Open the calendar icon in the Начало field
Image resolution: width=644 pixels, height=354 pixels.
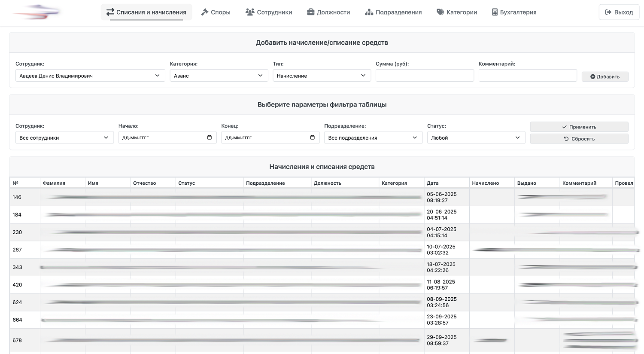coord(210,137)
